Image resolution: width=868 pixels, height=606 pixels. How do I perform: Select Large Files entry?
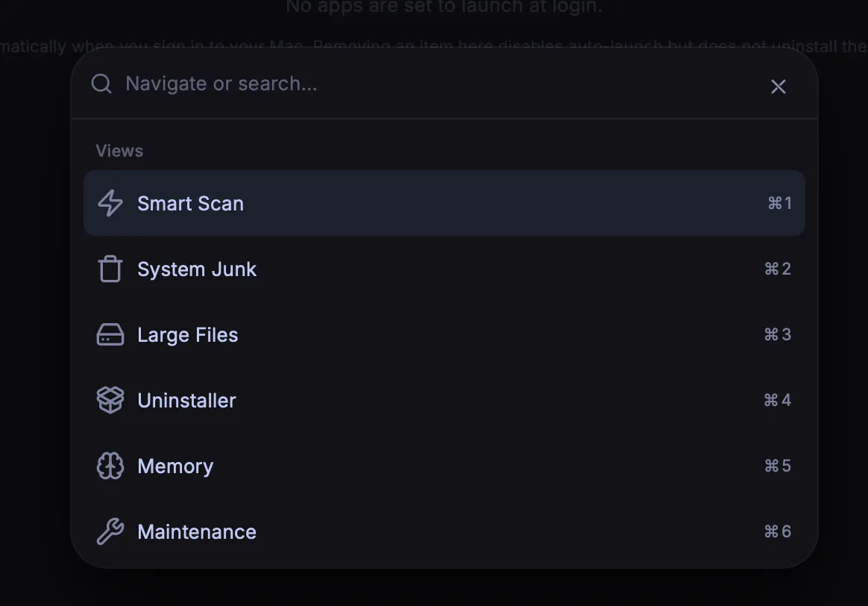(x=444, y=334)
